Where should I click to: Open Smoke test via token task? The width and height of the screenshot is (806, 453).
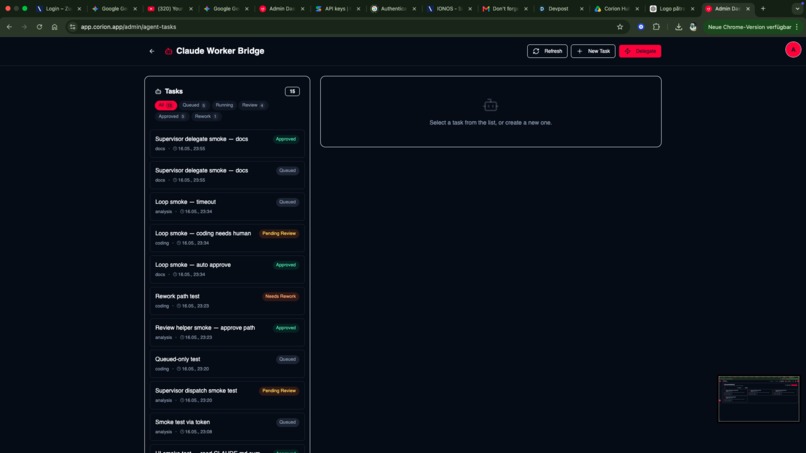click(x=227, y=426)
